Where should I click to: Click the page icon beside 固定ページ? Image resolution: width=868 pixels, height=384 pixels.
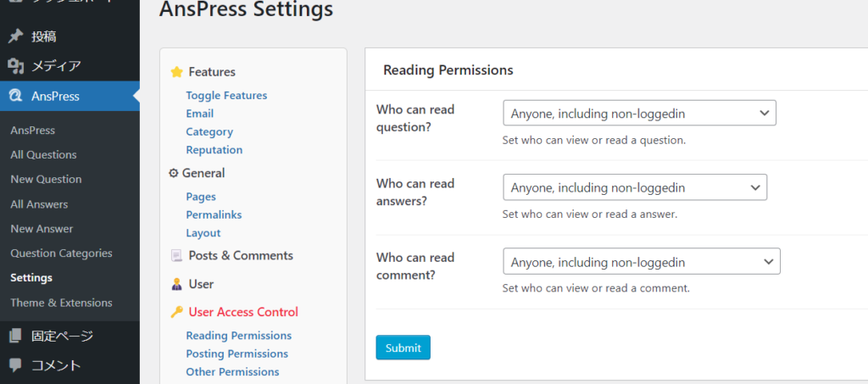[x=15, y=336]
